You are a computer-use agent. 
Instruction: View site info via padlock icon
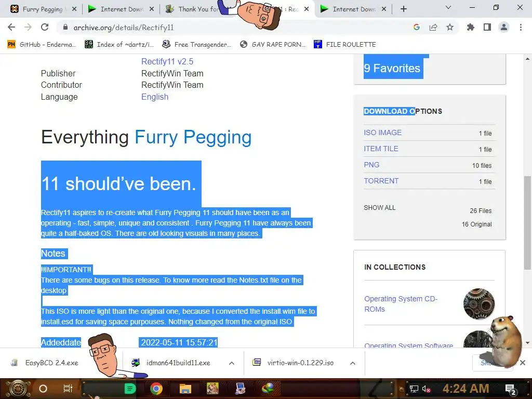pyautogui.click(x=65, y=27)
